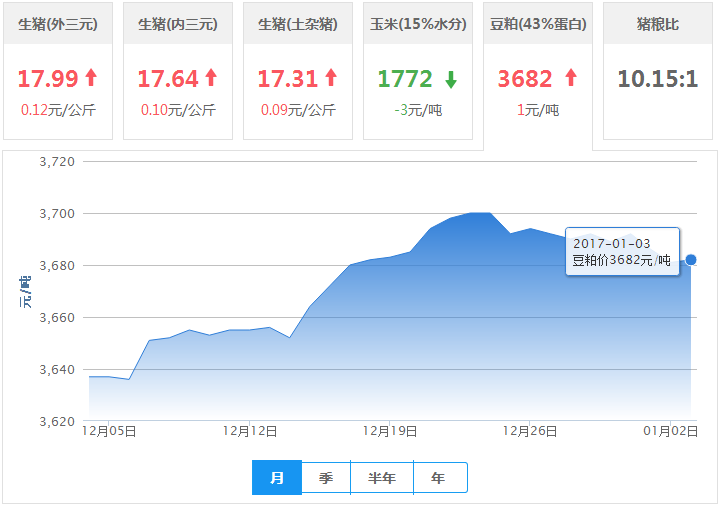Image resolution: width=724 pixels, height=513 pixels.
Task: Click the red up arrow beside 3682
Action: point(571,78)
